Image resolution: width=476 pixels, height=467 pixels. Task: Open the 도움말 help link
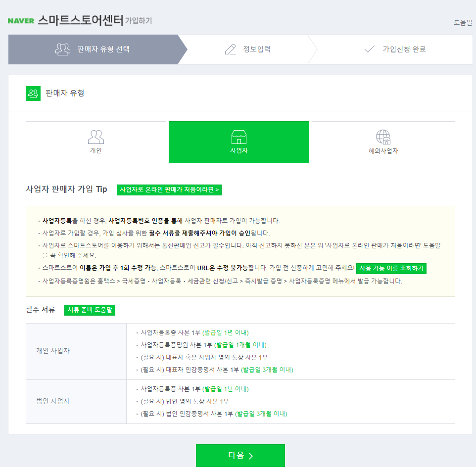tap(463, 23)
